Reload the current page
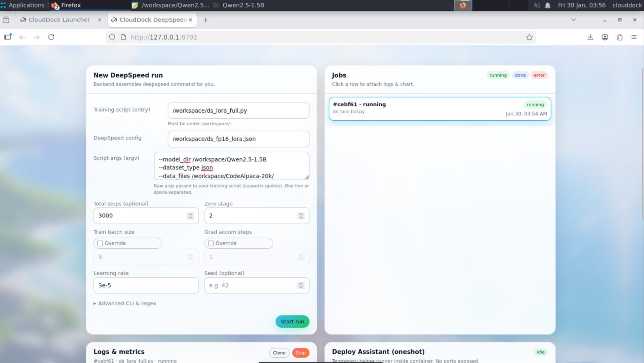The width and height of the screenshot is (644, 363). point(51,37)
